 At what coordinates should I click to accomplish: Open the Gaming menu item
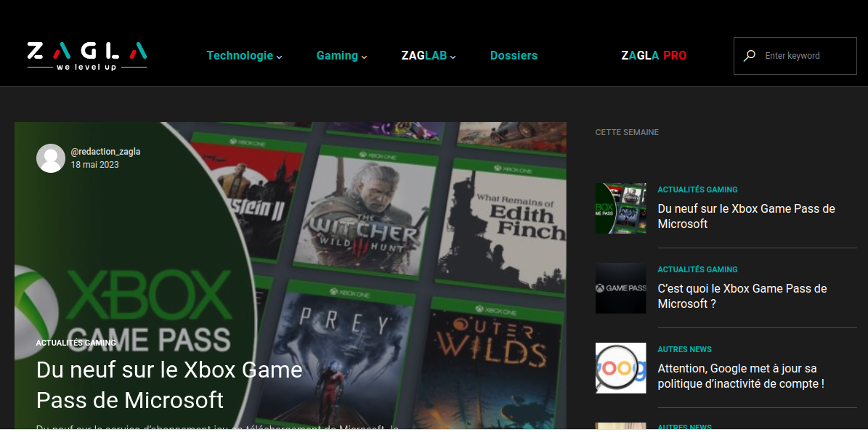(x=337, y=55)
